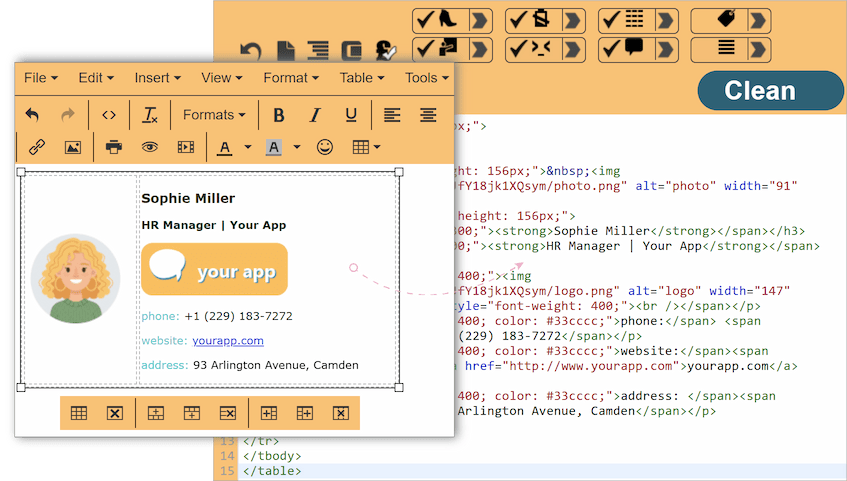Click the arrow next to the speech bubble option
Image resolution: width=847 pixels, height=481 pixels.
click(666, 50)
